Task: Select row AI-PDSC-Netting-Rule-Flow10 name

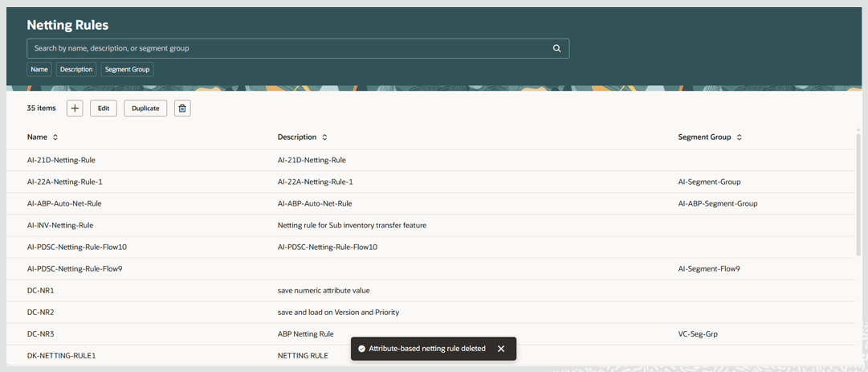Action: point(77,247)
